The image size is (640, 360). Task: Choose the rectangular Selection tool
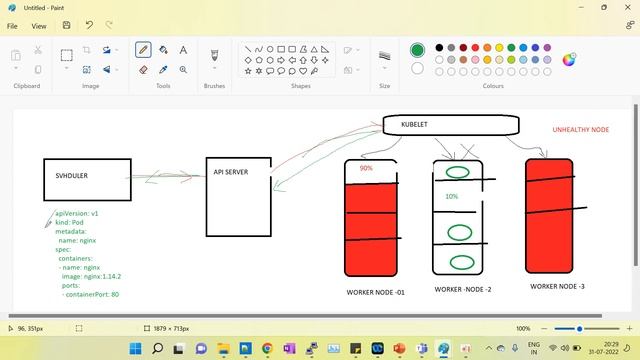[x=67, y=55]
